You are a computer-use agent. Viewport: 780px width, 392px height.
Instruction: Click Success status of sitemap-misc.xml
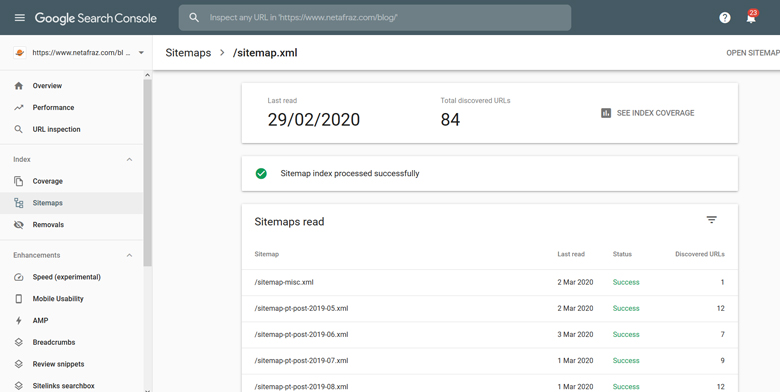[626, 283]
